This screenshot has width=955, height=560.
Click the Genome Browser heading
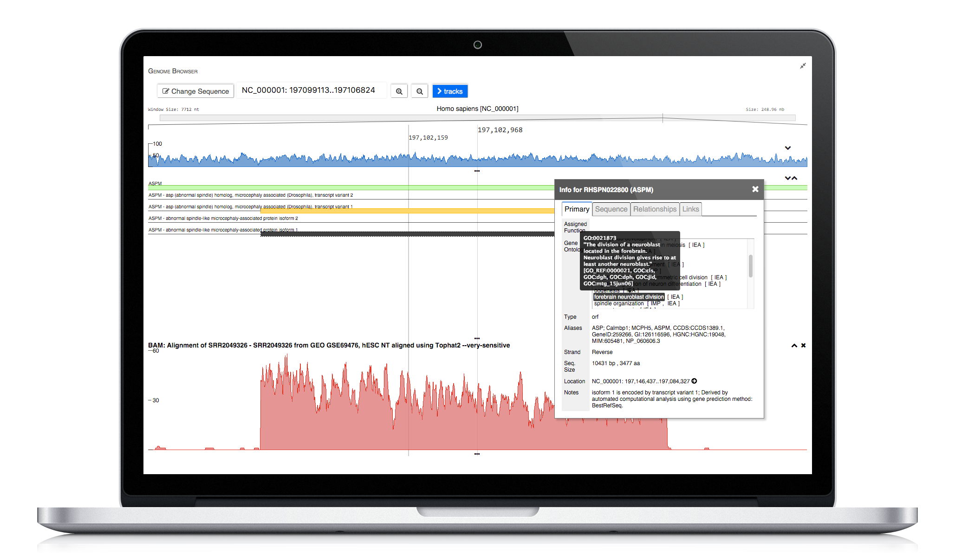(173, 71)
